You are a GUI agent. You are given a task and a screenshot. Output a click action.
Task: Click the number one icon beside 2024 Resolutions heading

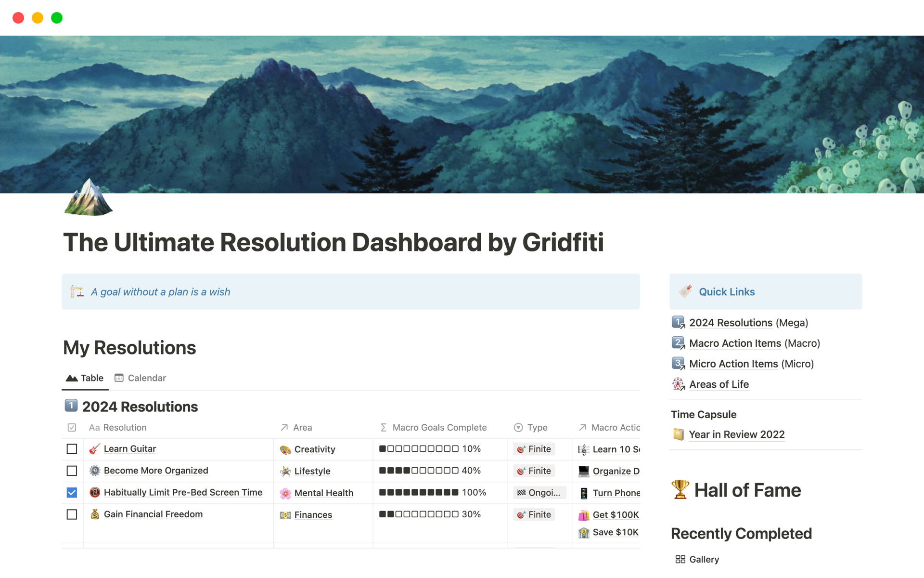(x=71, y=406)
